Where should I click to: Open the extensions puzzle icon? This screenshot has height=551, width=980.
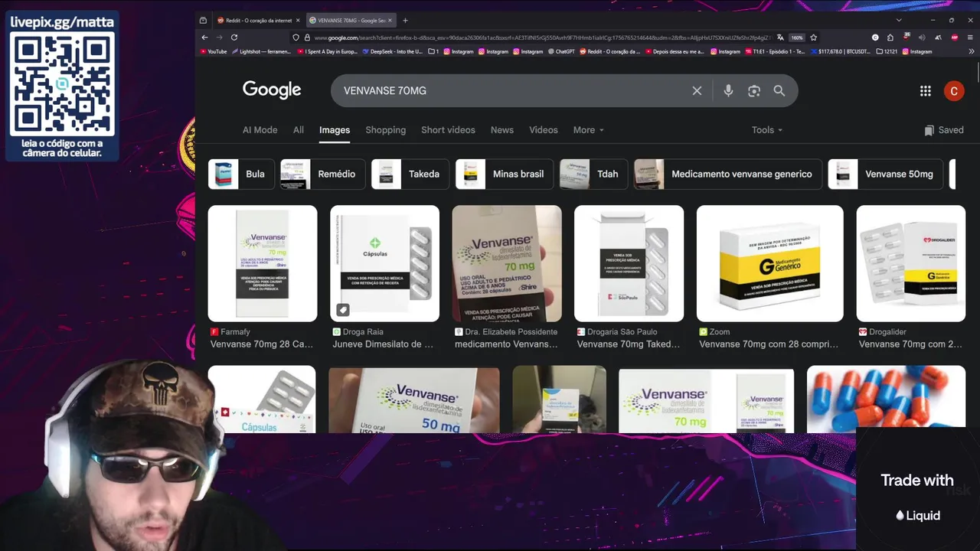(890, 37)
